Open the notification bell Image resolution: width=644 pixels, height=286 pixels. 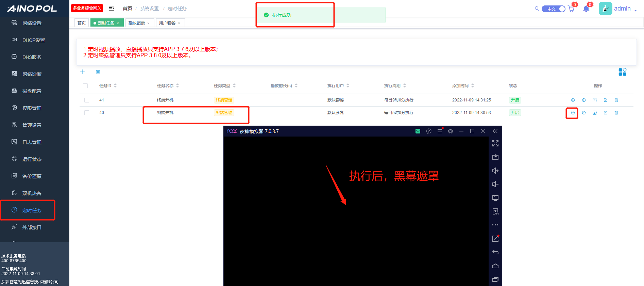click(x=586, y=9)
